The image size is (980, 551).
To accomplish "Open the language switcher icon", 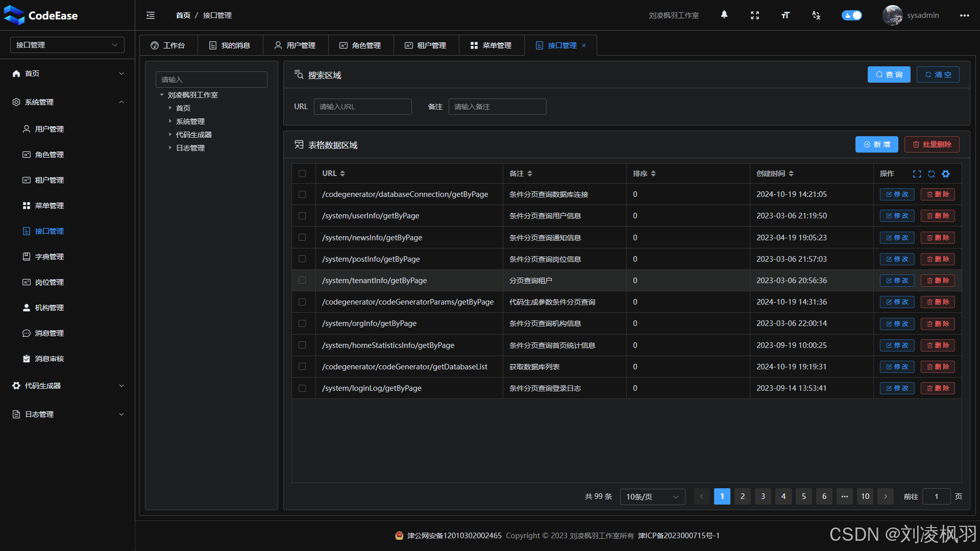I will pyautogui.click(x=816, y=15).
